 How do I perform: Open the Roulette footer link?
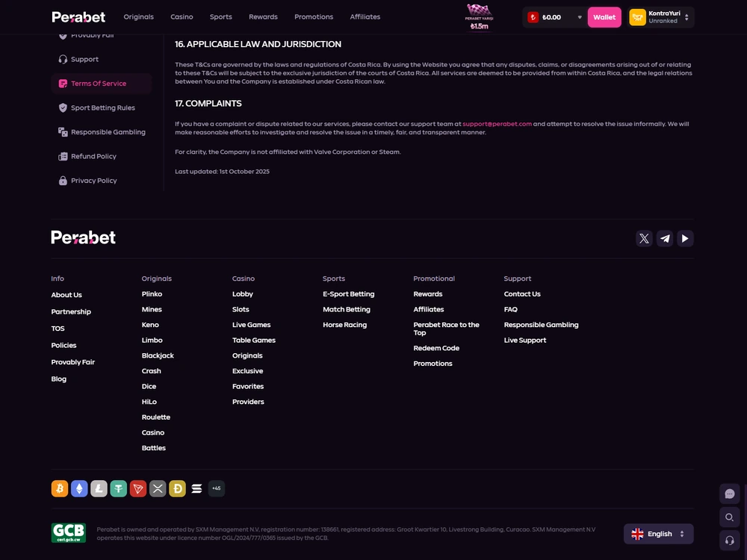click(x=156, y=417)
